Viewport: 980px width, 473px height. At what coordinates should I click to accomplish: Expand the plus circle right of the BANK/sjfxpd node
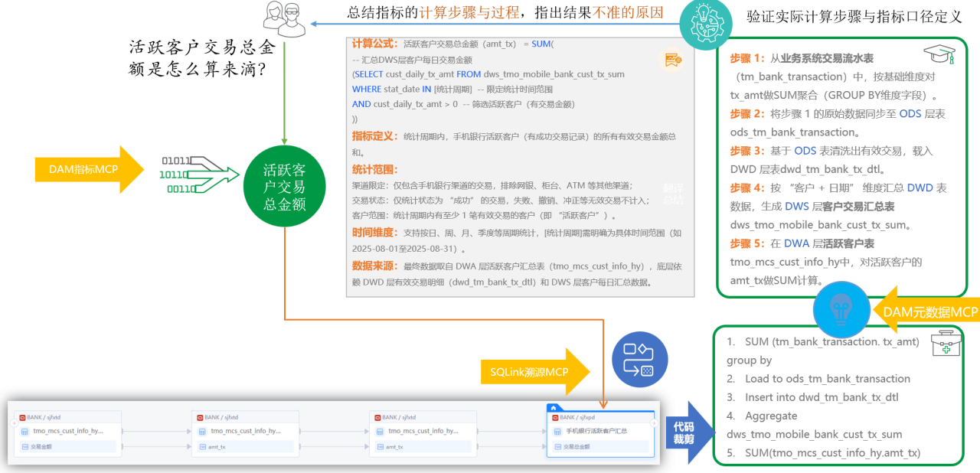click(x=655, y=422)
